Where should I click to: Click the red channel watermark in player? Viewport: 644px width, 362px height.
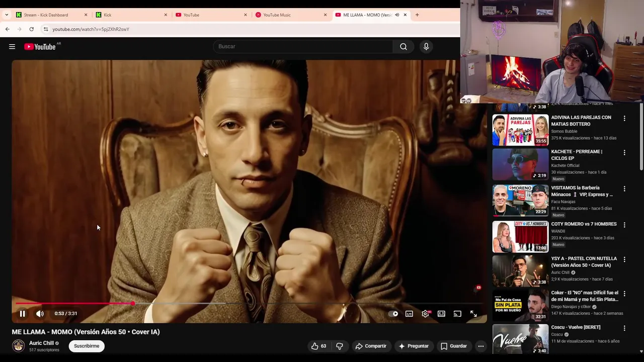[478, 288]
